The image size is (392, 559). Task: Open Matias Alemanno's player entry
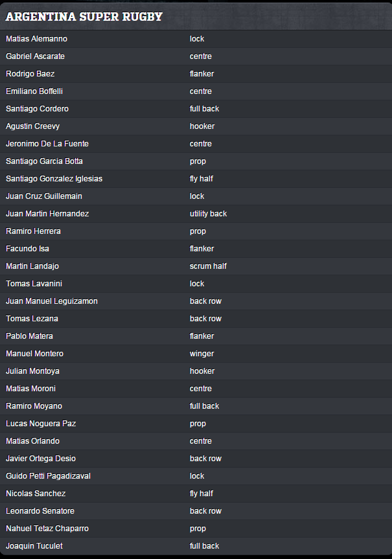point(36,39)
